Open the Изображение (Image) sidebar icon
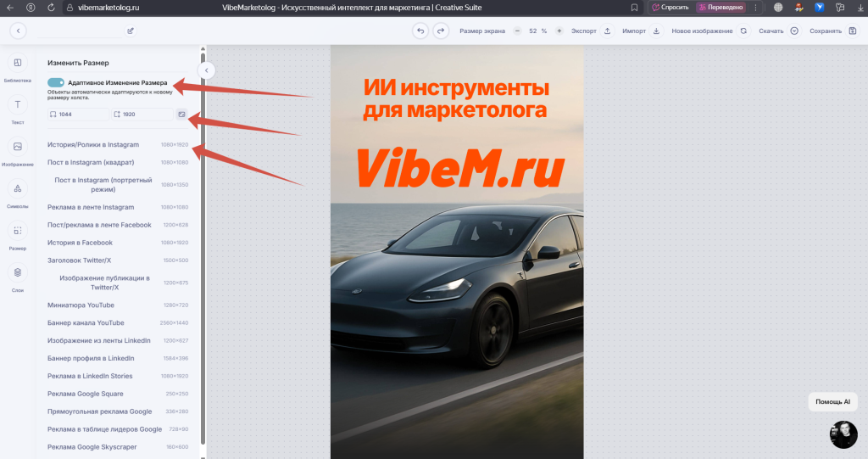This screenshot has height=459, width=868. (x=18, y=147)
